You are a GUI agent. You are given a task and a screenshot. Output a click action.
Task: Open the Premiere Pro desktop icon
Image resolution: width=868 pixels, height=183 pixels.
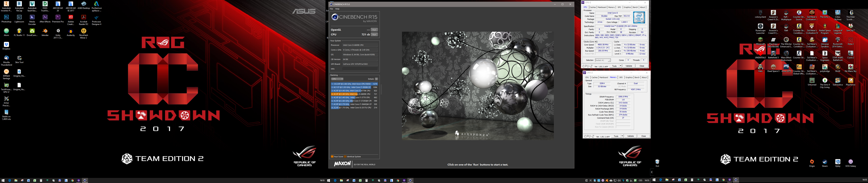pos(58,19)
